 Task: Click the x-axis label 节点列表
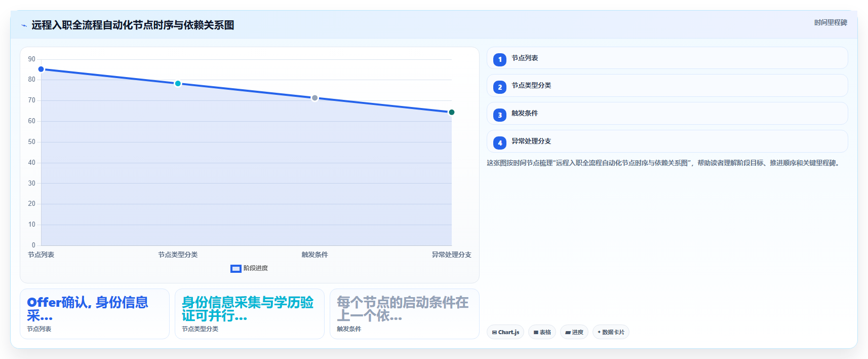click(x=41, y=255)
